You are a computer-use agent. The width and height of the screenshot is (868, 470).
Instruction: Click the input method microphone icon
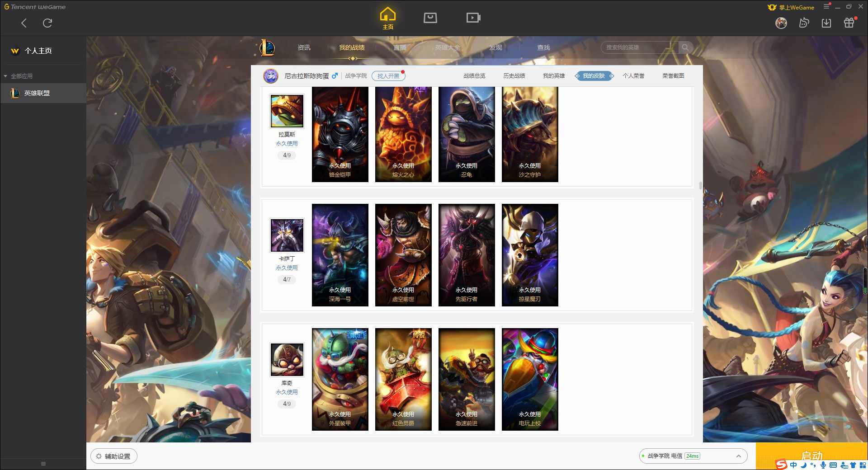coord(823,465)
